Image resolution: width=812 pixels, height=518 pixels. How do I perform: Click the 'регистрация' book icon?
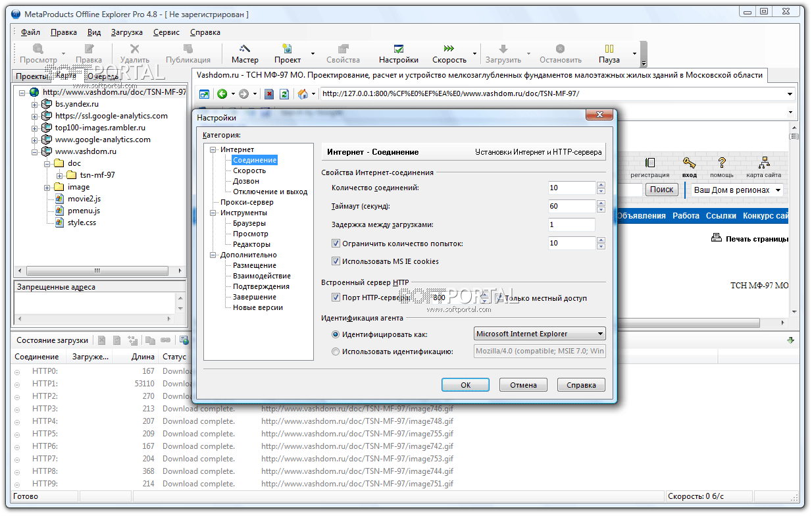650,163
